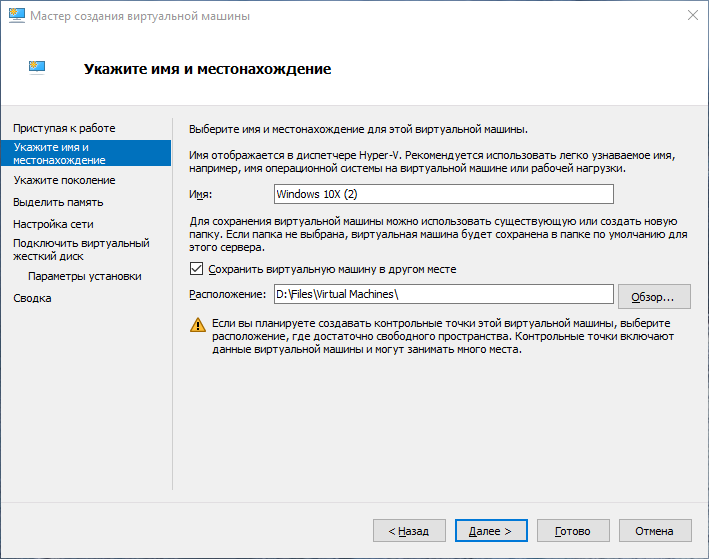
Task: Click the yellow warning triangle icon
Action: [198, 325]
